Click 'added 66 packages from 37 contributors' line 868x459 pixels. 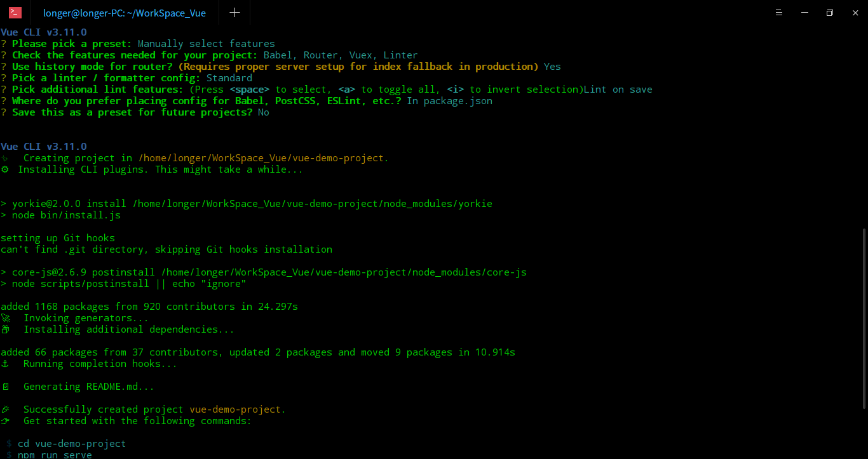point(258,352)
